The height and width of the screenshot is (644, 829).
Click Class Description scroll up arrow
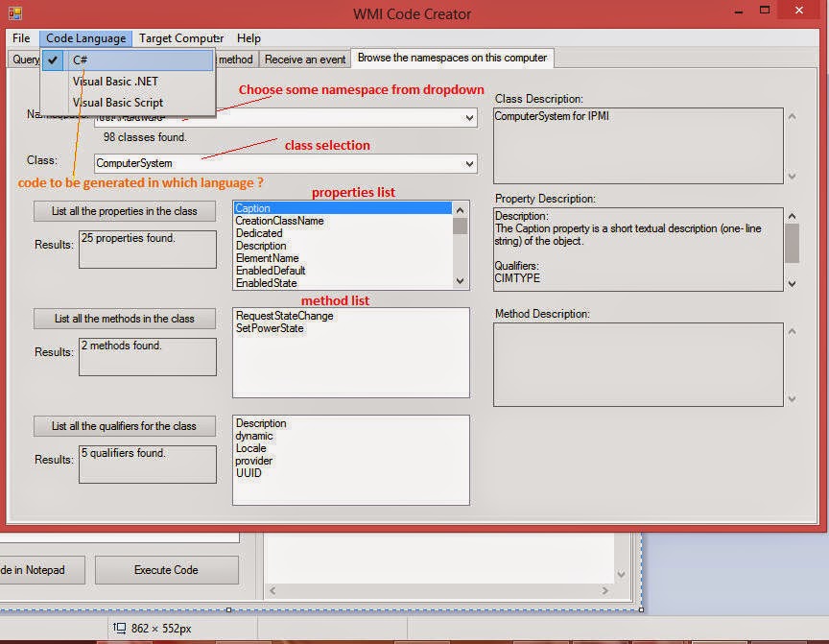tap(792, 116)
